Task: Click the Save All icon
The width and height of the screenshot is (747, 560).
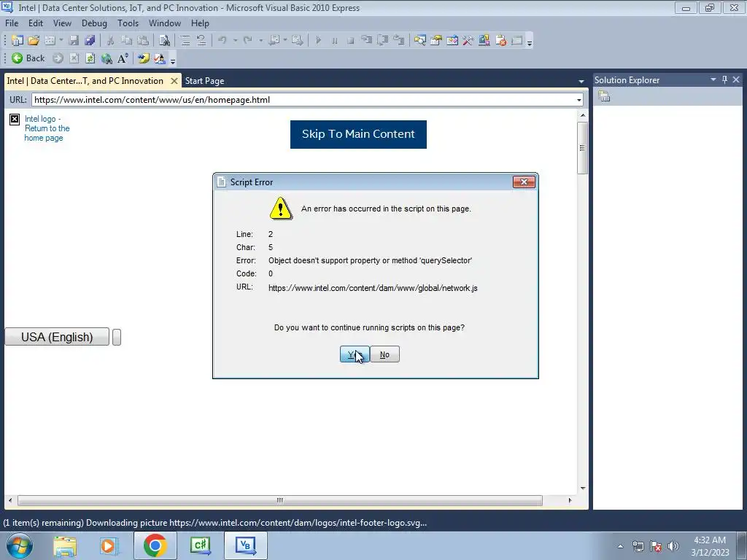Action: coord(90,41)
